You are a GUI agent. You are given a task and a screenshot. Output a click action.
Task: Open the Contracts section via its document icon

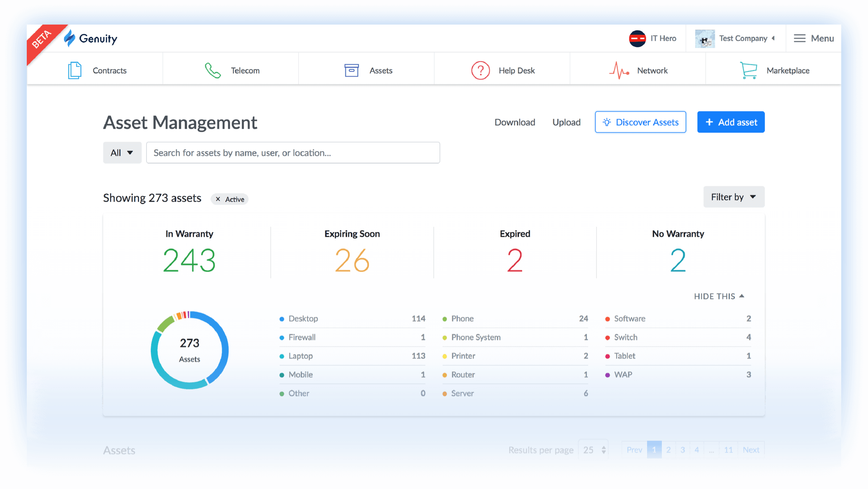pos(75,70)
